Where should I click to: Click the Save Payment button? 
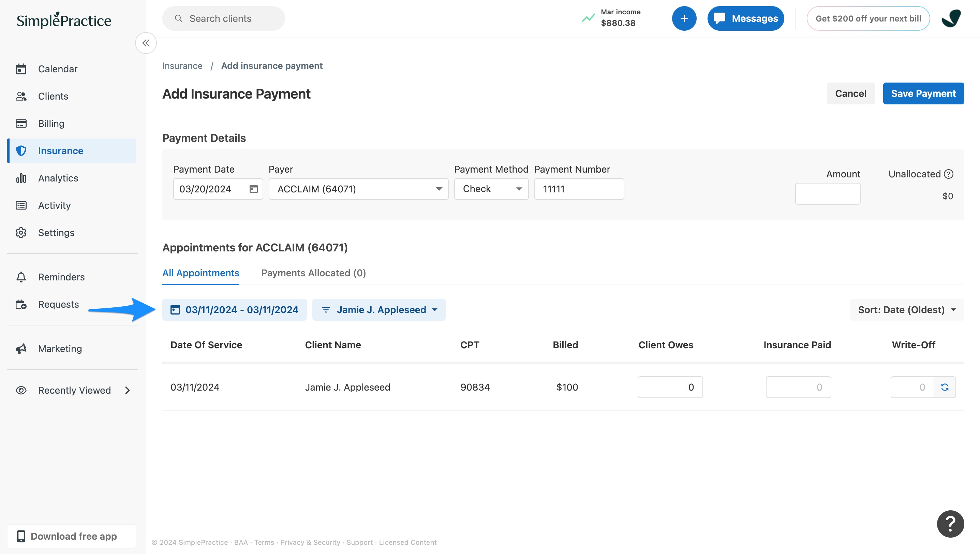923,93
